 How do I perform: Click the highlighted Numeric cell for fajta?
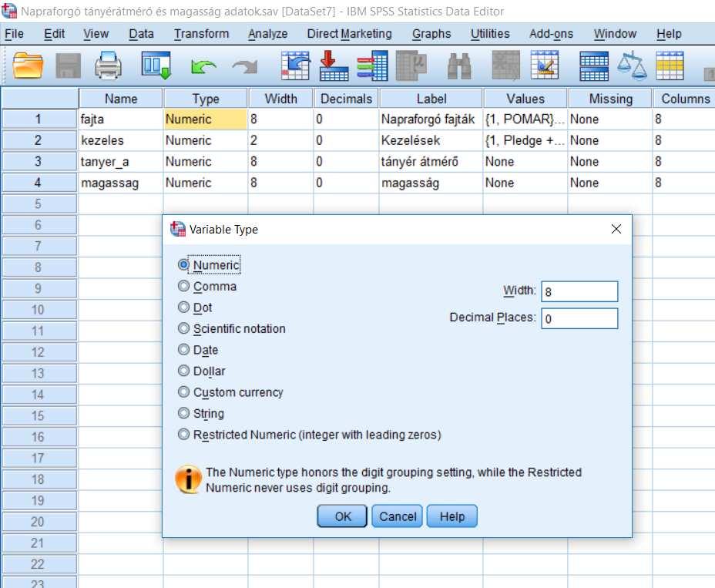[x=205, y=119]
